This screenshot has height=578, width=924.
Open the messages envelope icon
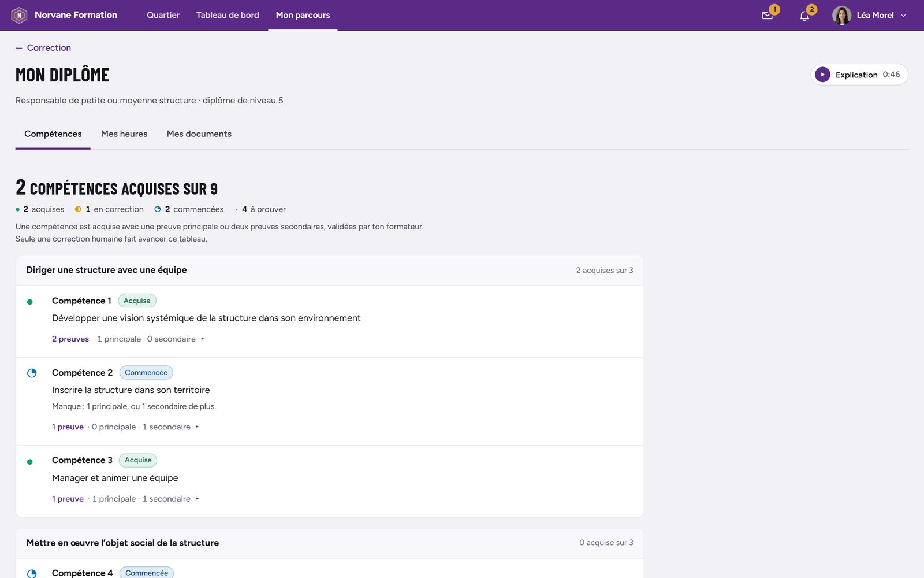767,16
